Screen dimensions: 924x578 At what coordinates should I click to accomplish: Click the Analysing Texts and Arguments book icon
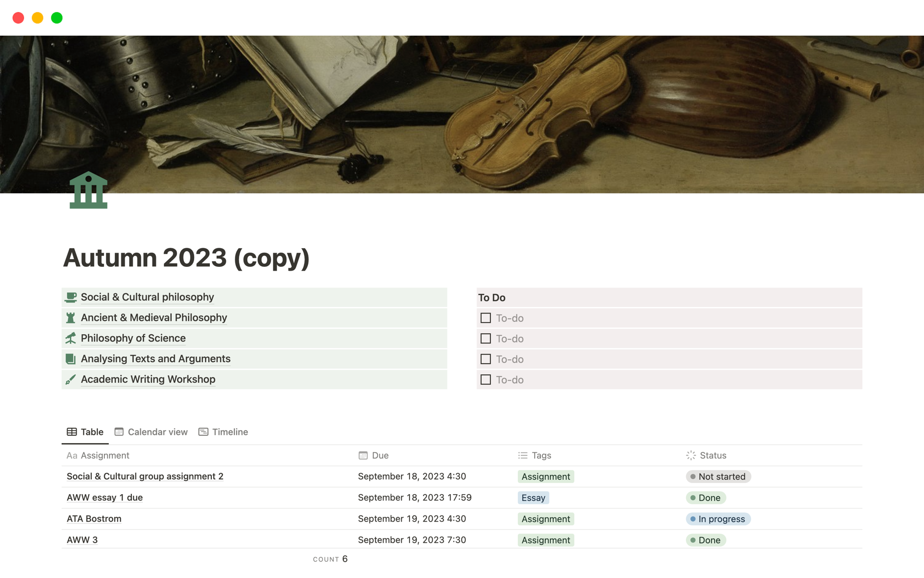point(71,358)
